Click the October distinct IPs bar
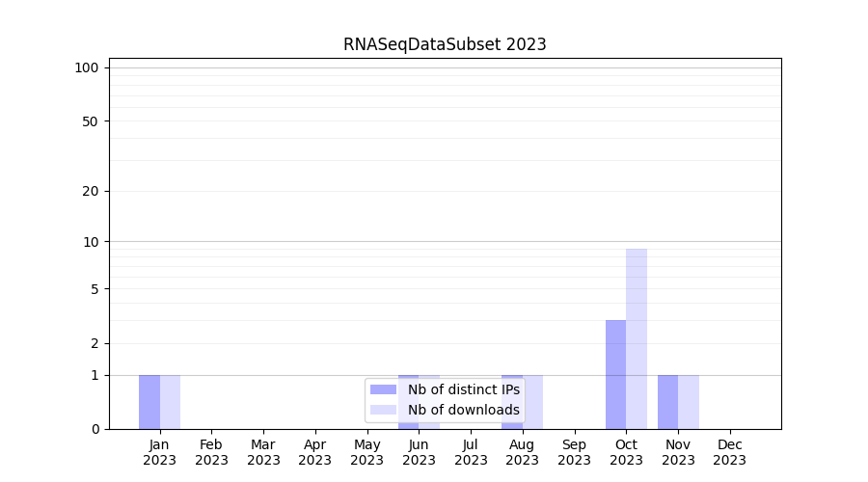Viewport: 868px width, 482px height. (x=615, y=374)
